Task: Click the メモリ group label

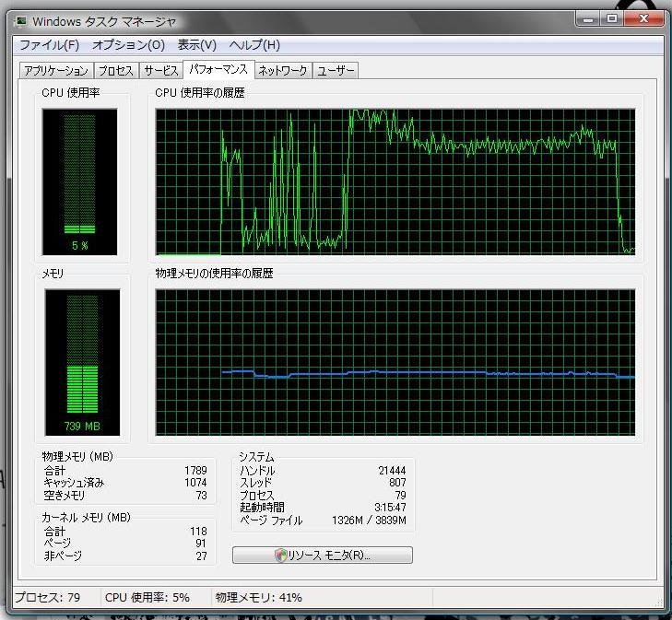Action: pyautogui.click(x=53, y=274)
